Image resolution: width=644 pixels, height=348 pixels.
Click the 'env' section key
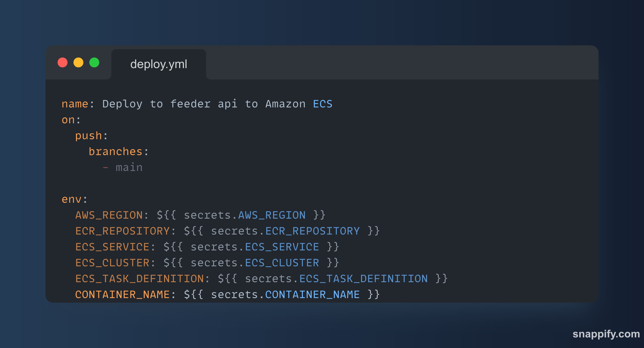(x=71, y=200)
